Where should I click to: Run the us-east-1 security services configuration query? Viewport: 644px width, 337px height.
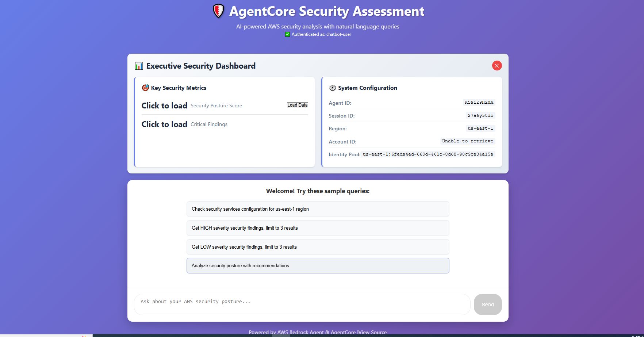[318, 209]
